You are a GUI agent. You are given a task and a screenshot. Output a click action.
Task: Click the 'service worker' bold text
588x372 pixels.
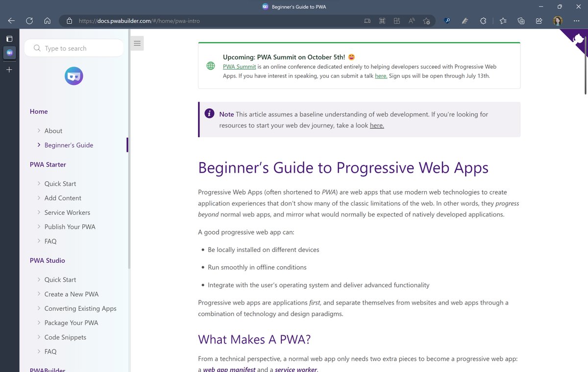coord(296,370)
